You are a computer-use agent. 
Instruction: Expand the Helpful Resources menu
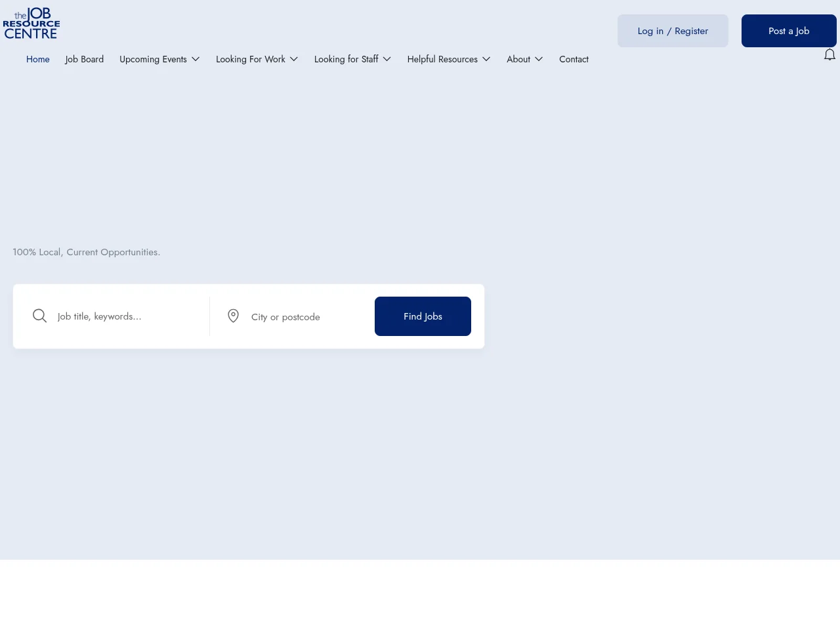click(x=449, y=59)
